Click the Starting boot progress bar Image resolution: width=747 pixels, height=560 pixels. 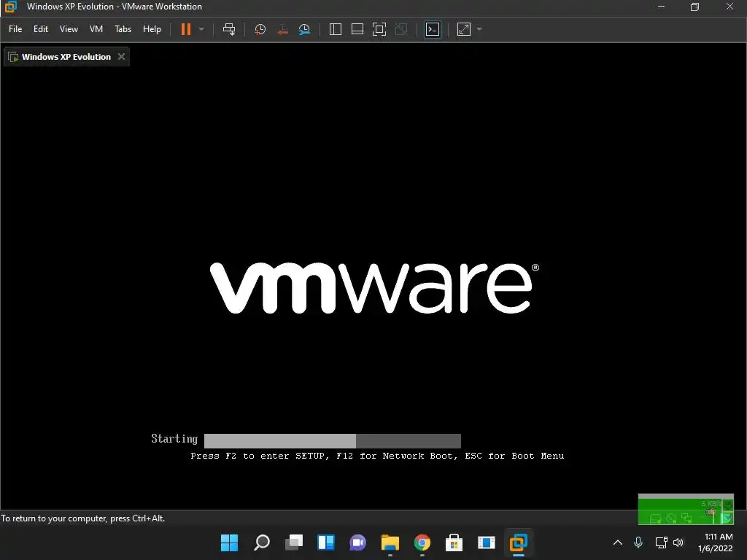(333, 440)
